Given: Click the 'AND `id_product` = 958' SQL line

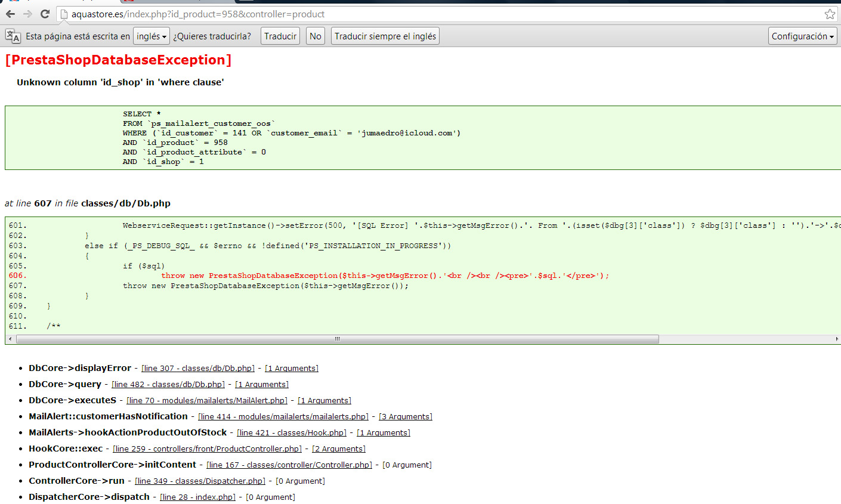Looking at the screenshot, I should click(x=175, y=143).
